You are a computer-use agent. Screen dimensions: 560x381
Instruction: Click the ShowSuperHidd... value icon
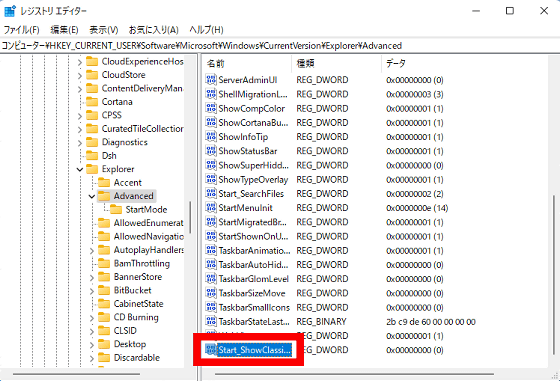coord(211,165)
